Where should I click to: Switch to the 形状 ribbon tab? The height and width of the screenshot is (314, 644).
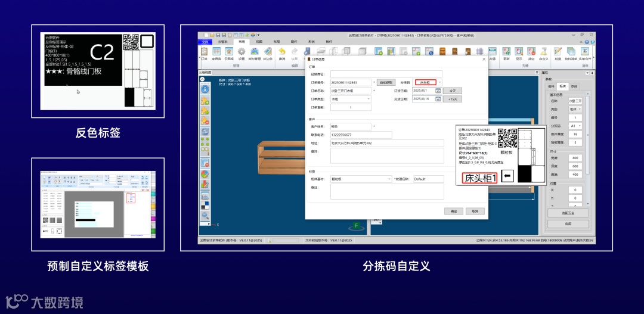[311, 42]
